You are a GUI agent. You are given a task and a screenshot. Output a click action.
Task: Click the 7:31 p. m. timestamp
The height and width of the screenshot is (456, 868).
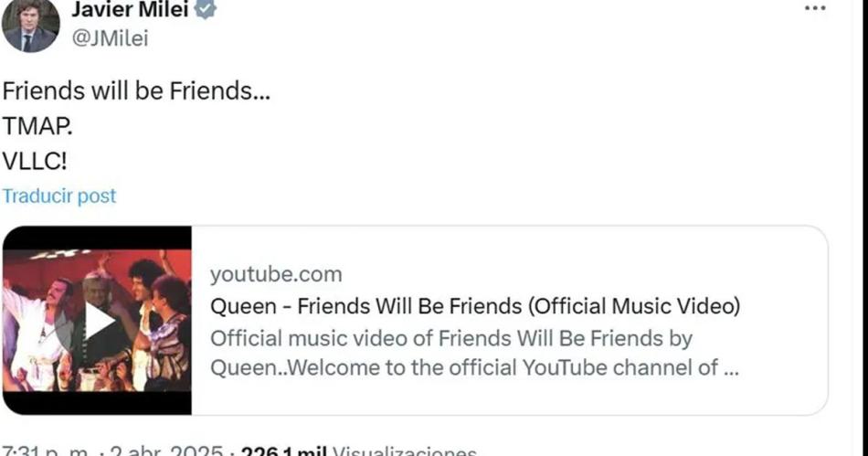click(x=45, y=451)
